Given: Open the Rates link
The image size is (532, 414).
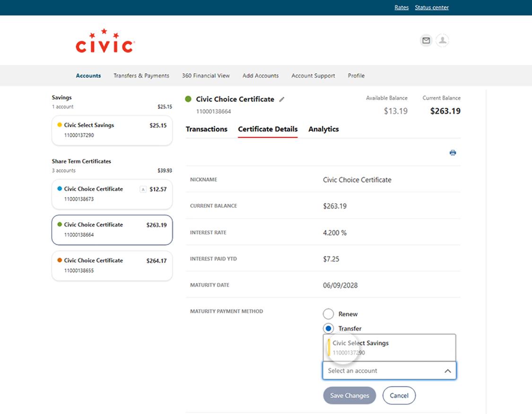Looking at the screenshot, I should [401, 7].
